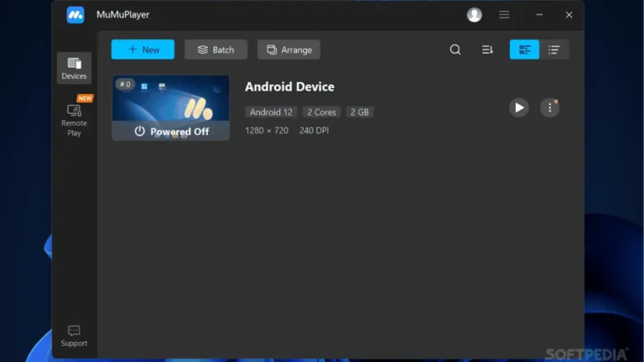Switch to compact list view
The image size is (644, 362).
(554, 49)
